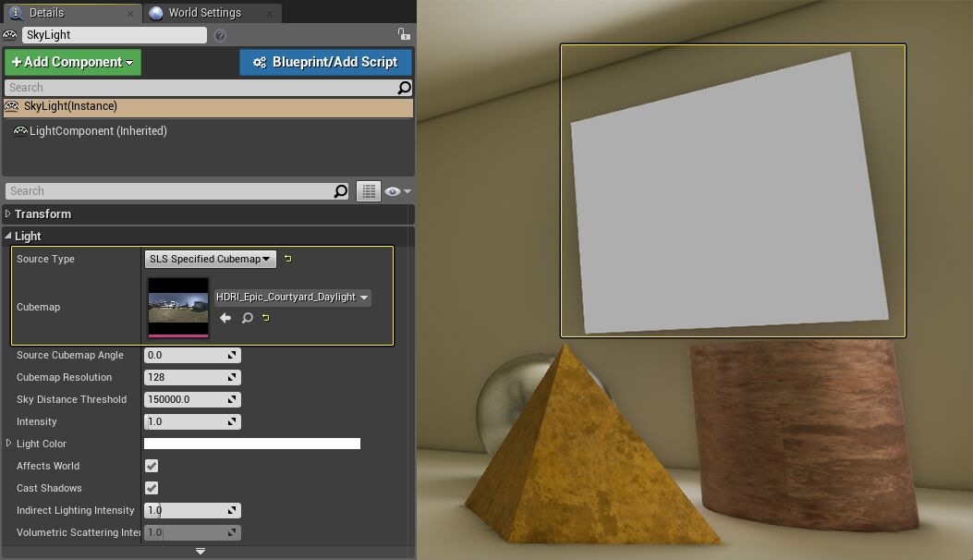The image size is (973, 560).
Task: Use selected asset arrow for the Cubemap
Action: coord(225,317)
